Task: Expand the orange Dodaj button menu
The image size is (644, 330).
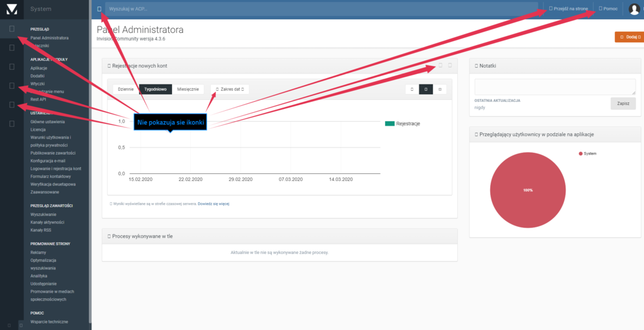Action: click(629, 37)
